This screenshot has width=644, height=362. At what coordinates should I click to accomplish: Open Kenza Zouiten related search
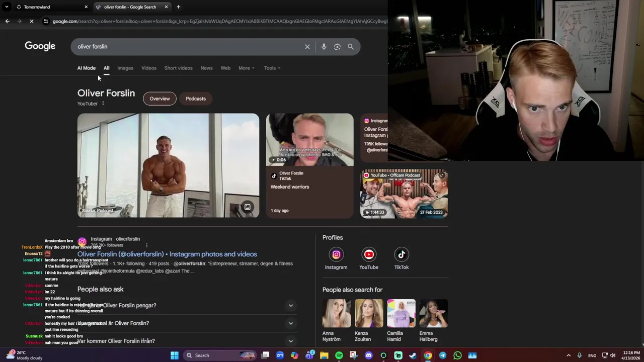pyautogui.click(x=369, y=320)
